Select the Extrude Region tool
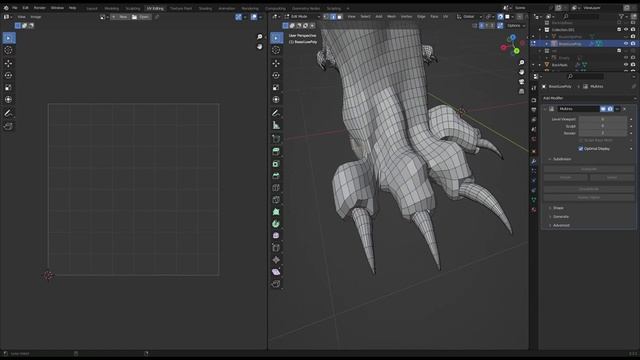 pyautogui.click(x=276, y=152)
